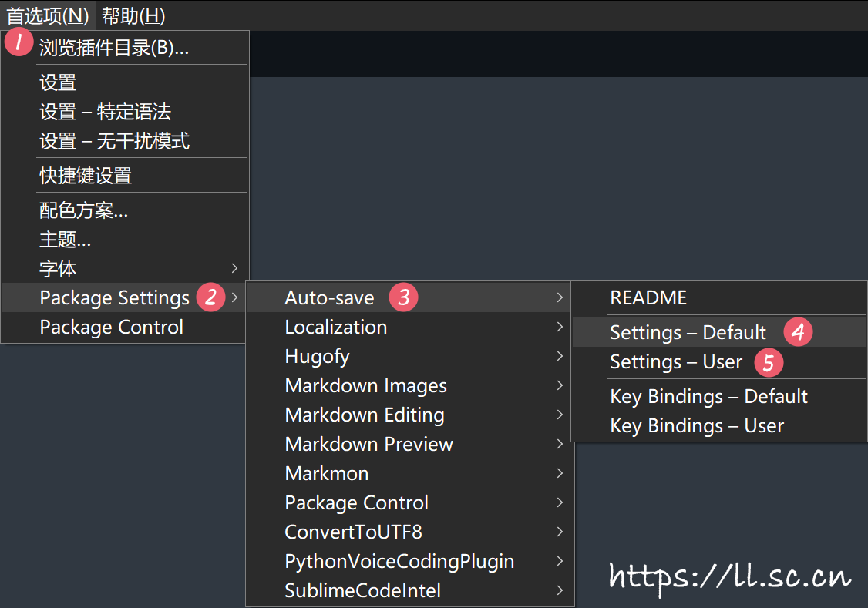Expand Auto-save package submenu

click(x=330, y=297)
